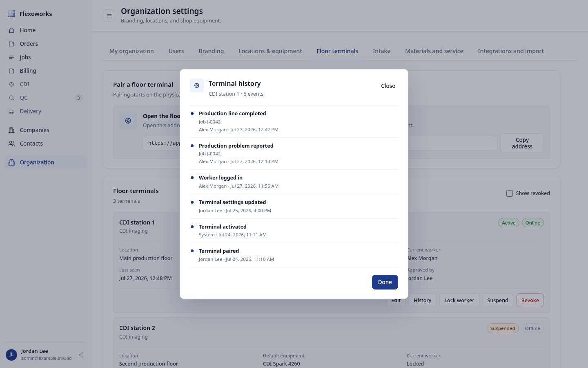The width and height of the screenshot is (588, 368).
Task: Switch to the My organization tab
Action: coord(131,51)
